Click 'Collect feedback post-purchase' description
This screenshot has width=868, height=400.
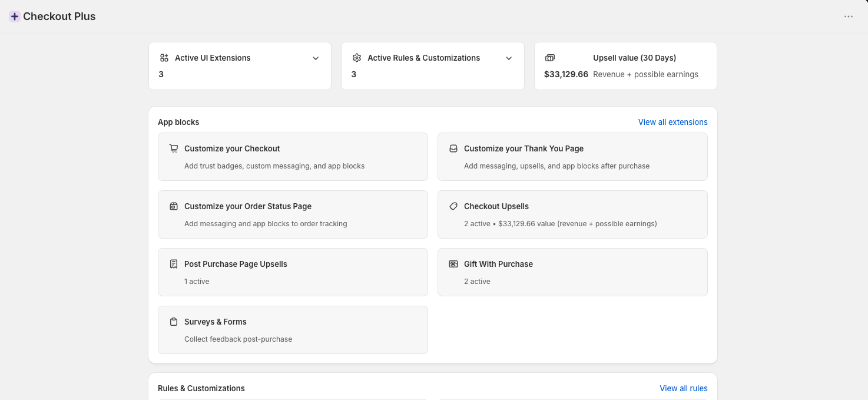click(x=238, y=339)
